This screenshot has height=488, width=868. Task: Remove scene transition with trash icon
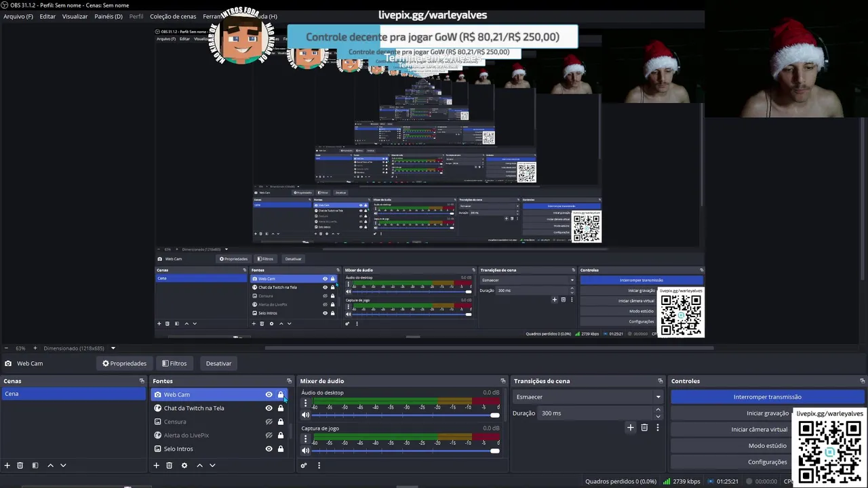[644, 428]
